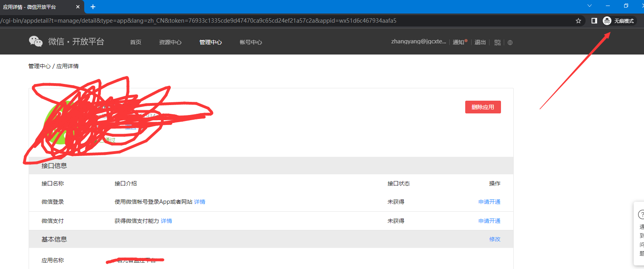Bookmark this page with the star icon
644x269 pixels.
pyautogui.click(x=578, y=21)
